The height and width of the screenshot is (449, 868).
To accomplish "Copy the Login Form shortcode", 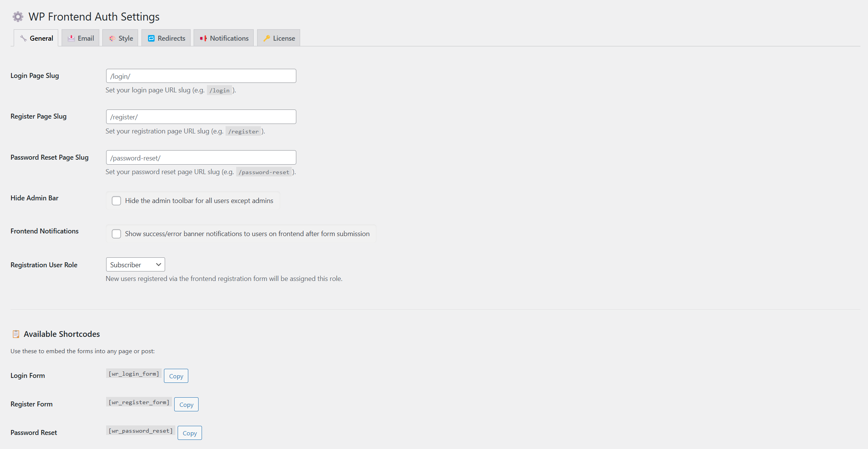I will 176,376.
